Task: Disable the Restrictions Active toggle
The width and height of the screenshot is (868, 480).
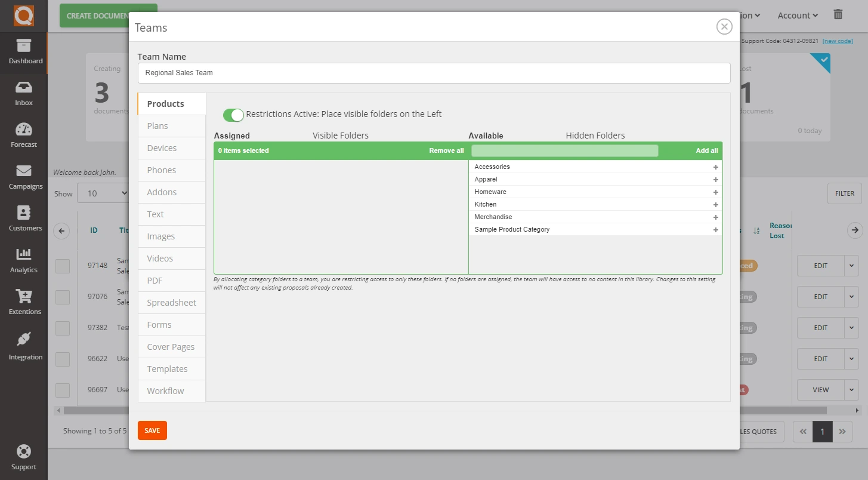Action: pos(233,115)
